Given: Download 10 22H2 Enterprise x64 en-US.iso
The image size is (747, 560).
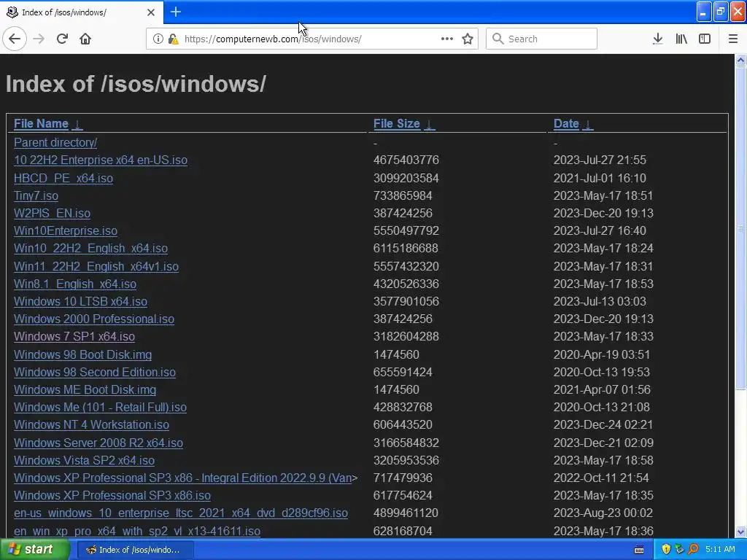Looking at the screenshot, I should click(101, 160).
